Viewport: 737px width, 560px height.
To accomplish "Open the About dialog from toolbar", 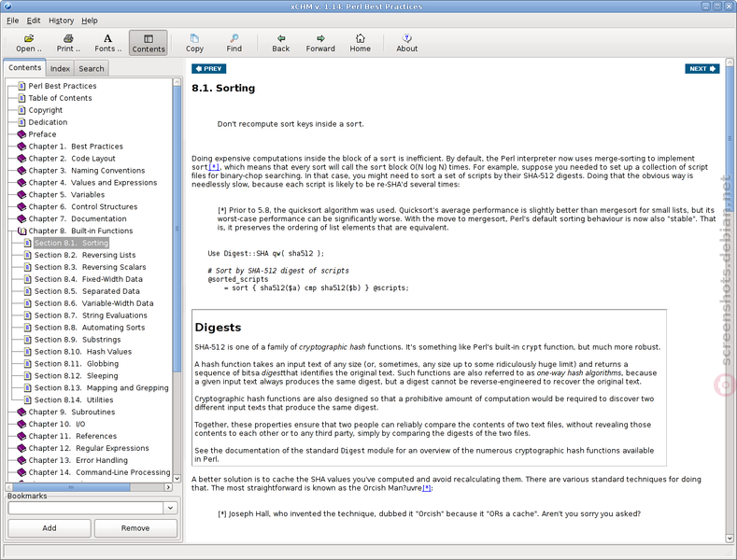I will coord(406,43).
